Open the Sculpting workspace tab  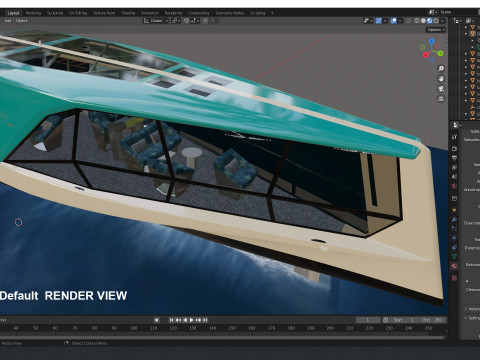pos(55,13)
